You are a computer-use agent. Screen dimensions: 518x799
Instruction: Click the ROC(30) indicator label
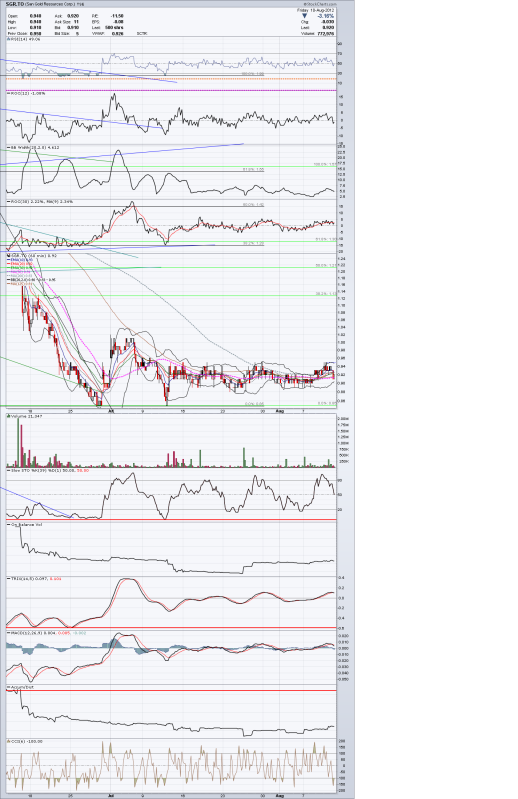(39, 202)
